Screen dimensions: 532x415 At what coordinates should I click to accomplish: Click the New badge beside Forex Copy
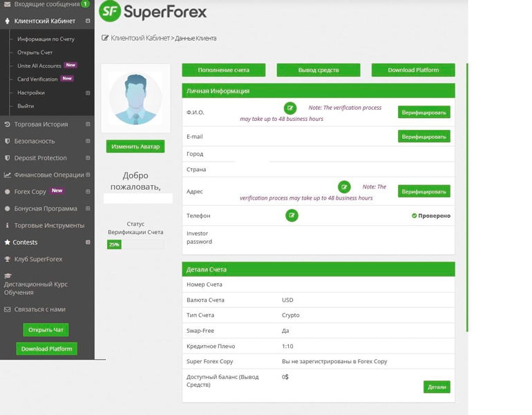57,191
